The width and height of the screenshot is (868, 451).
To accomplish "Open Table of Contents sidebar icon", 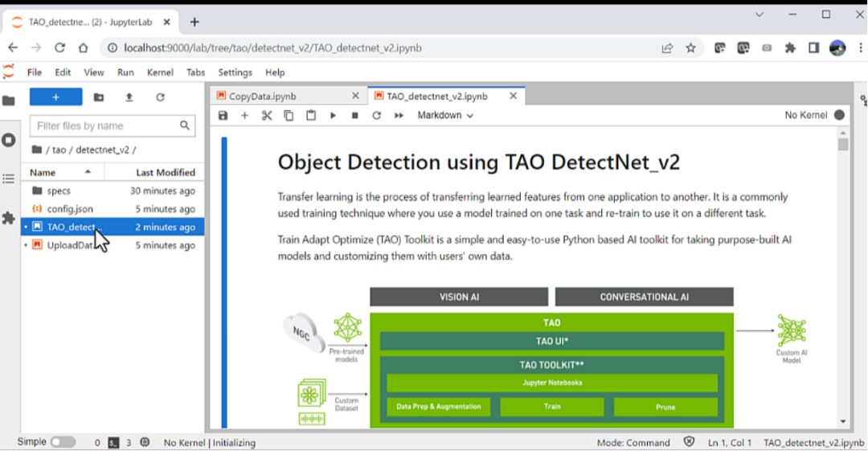I will tap(8, 178).
